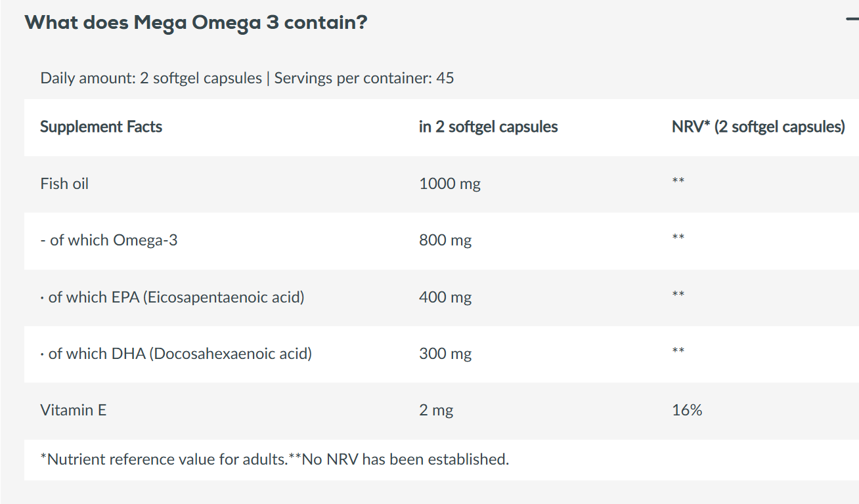
Task: Click the "in 2 softgel capsules" column header
Action: pos(488,127)
